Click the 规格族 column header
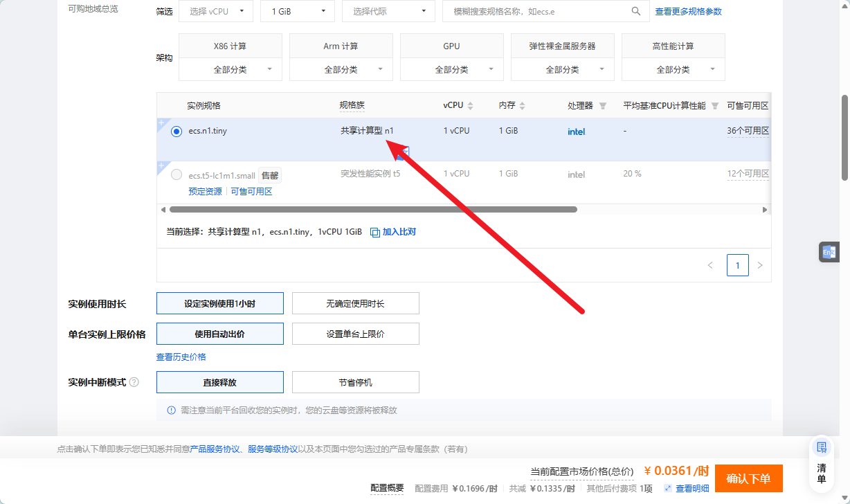Image resolution: width=850 pixels, height=504 pixels. pyautogui.click(x=352, y=105)
